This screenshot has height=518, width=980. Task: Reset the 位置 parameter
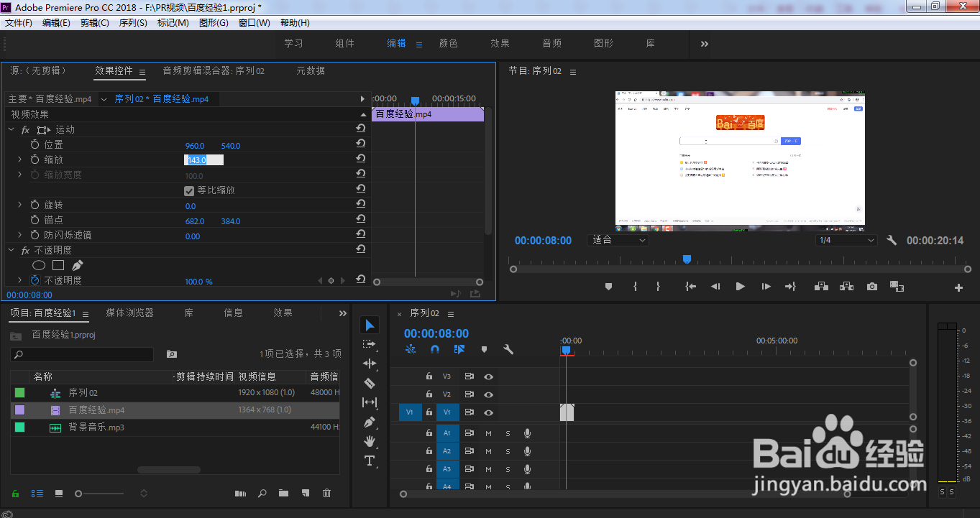pos(361,144)
